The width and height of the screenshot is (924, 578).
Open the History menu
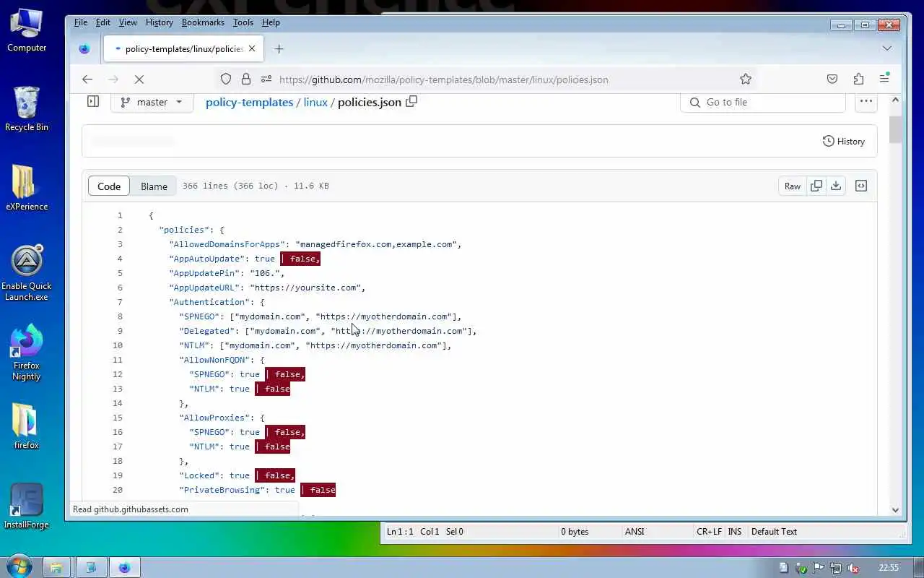(159, 22)
